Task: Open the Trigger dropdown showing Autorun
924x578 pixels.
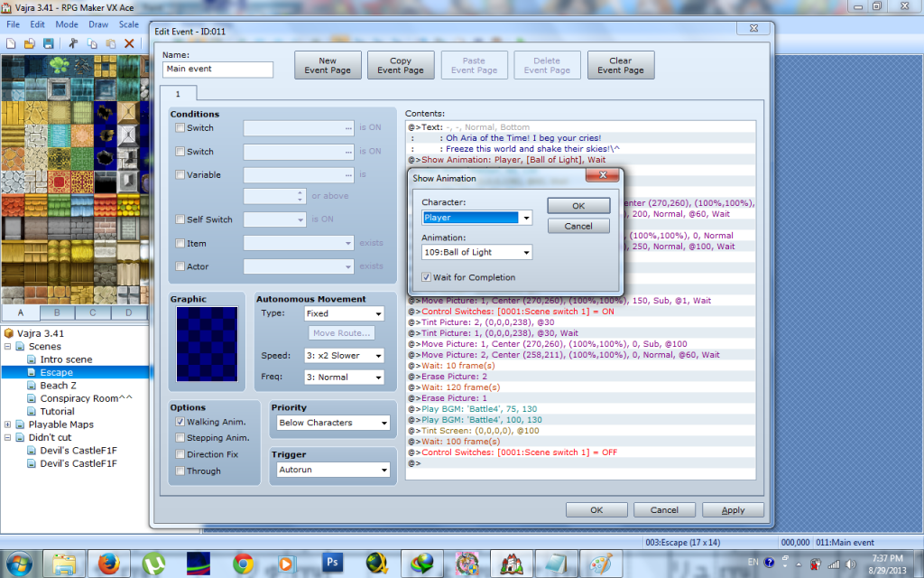Action: point(333,470)
